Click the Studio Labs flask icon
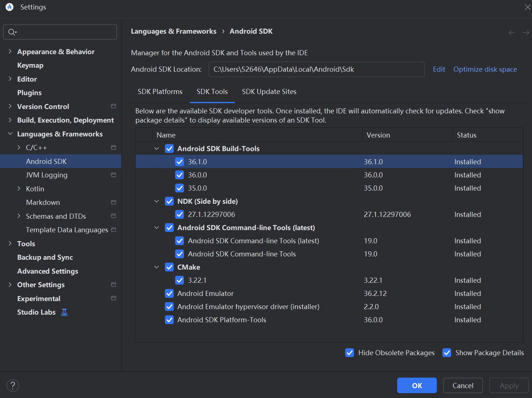 tap(64, 312)
